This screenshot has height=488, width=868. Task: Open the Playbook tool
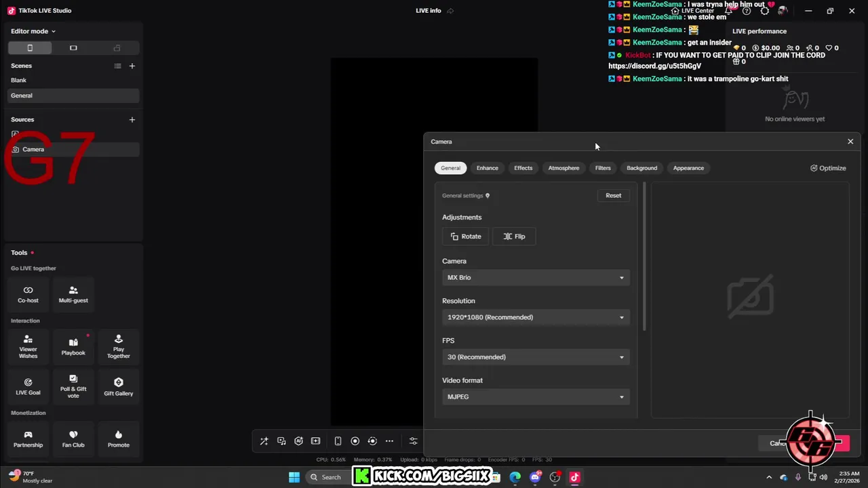73,347
